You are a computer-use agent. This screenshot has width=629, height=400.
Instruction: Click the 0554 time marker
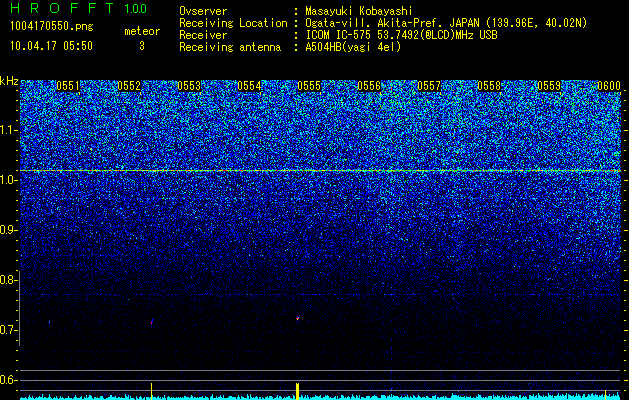click(x=249, y=86)
